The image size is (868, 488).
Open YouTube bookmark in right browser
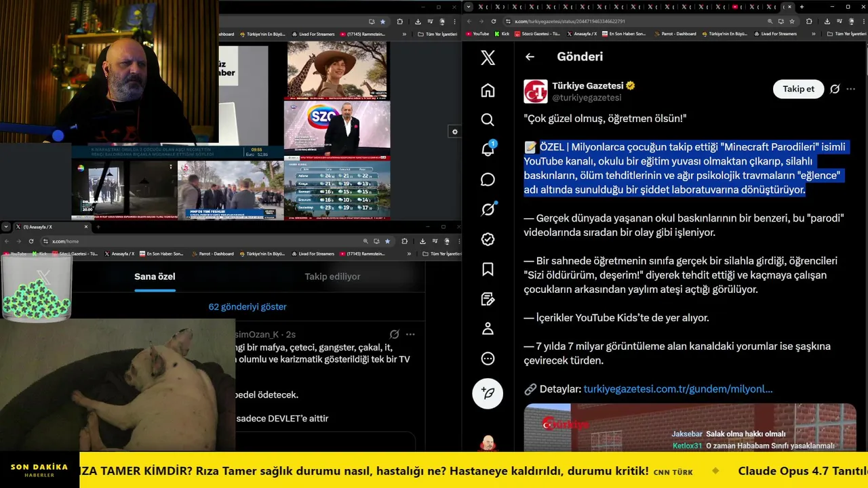(x=477, y=34)
